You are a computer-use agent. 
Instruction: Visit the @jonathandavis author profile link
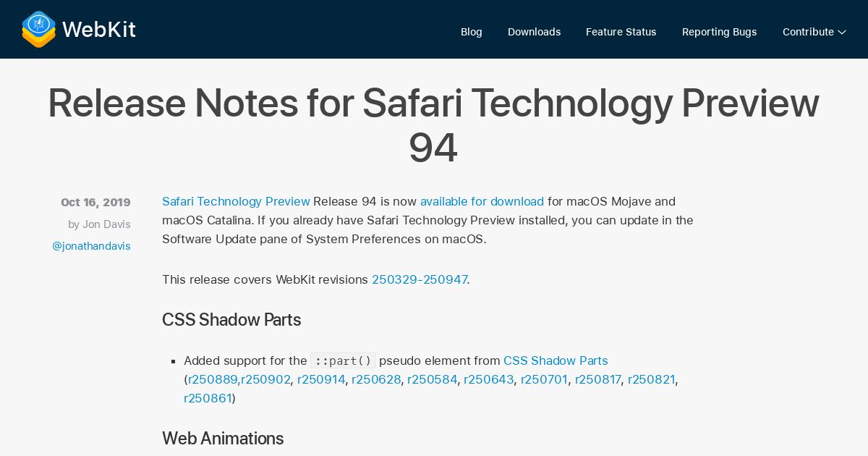(x=91, y=246)
